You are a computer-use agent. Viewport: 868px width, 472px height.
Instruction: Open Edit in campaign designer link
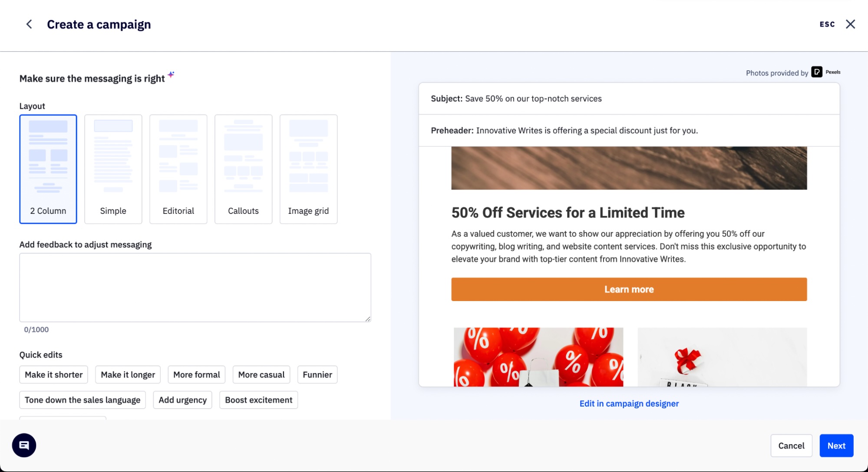point(629,403)
